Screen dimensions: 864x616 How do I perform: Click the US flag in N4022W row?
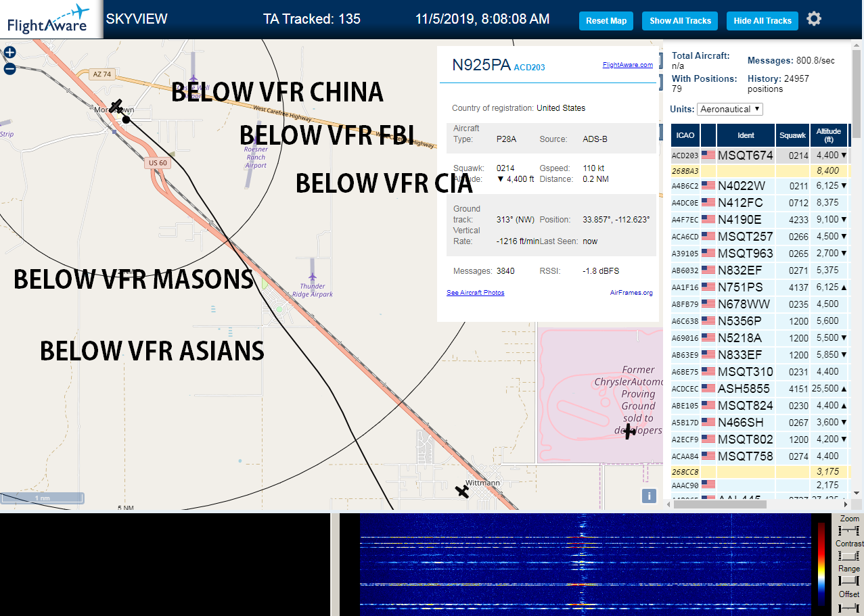(708, 185)
